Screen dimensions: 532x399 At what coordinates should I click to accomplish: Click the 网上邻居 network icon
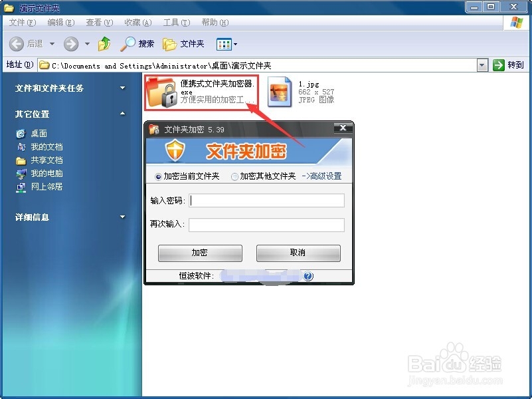coord(21,187)
